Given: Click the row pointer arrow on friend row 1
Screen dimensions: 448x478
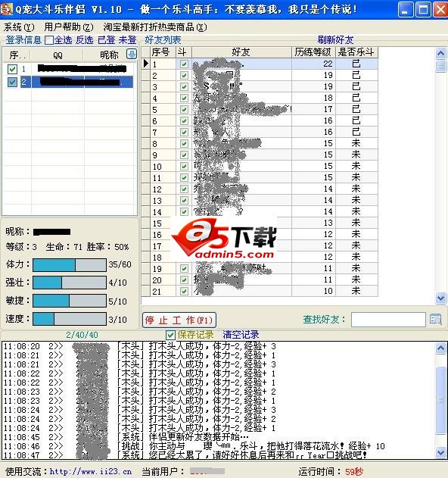Looking at the screenshot, I should click(x=146, y=64).
